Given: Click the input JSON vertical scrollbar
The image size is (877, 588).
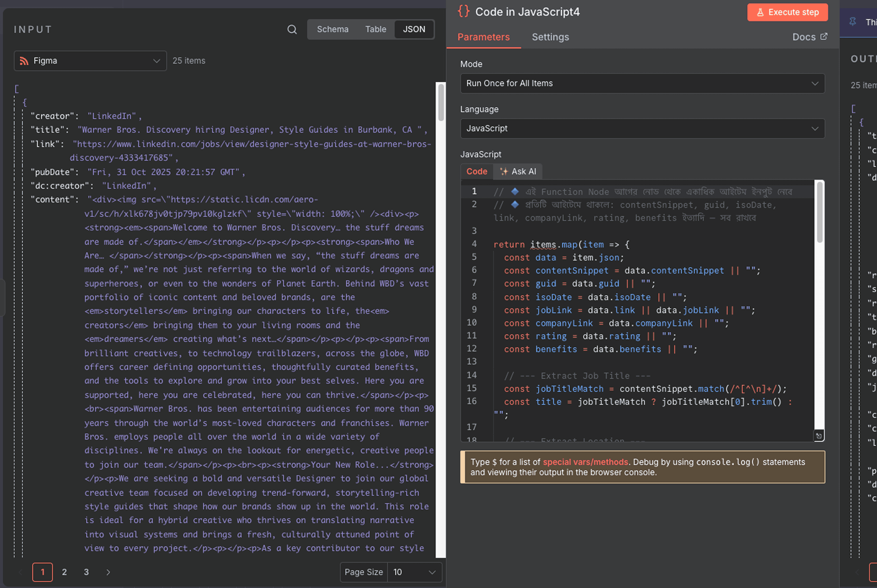Looking at the screenshot, I should 441,102.
